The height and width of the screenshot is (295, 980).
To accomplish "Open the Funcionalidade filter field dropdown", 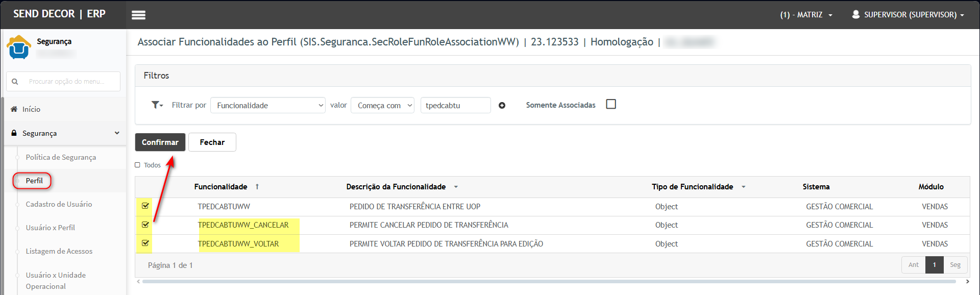I will pos(267,106).
